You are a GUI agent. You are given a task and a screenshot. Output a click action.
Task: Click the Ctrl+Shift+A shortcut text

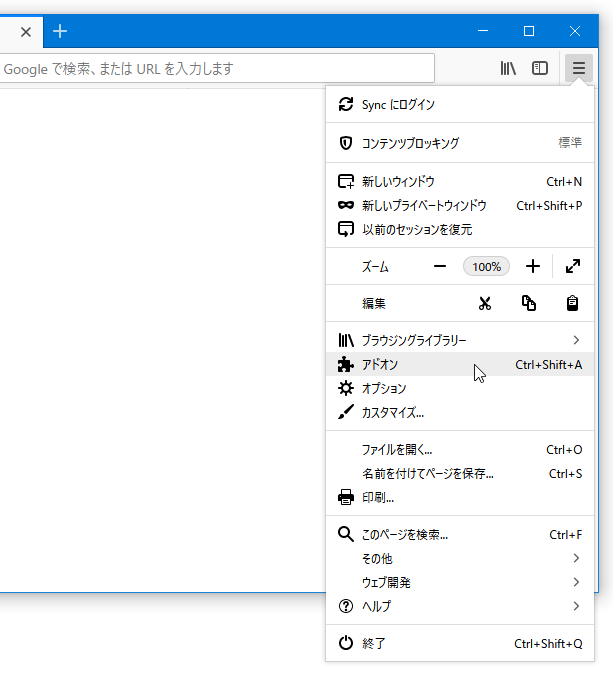pyautogui.click(x=549, y=365)
